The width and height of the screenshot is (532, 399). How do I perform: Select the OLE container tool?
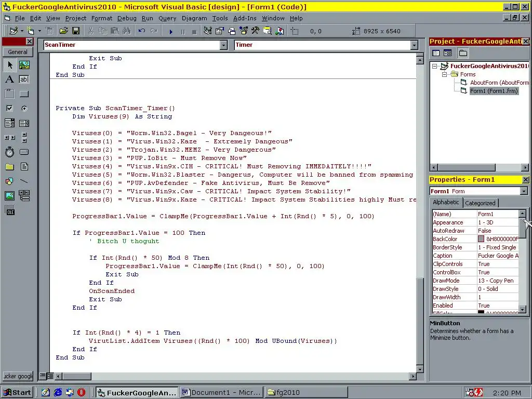[x=10, y=210]
